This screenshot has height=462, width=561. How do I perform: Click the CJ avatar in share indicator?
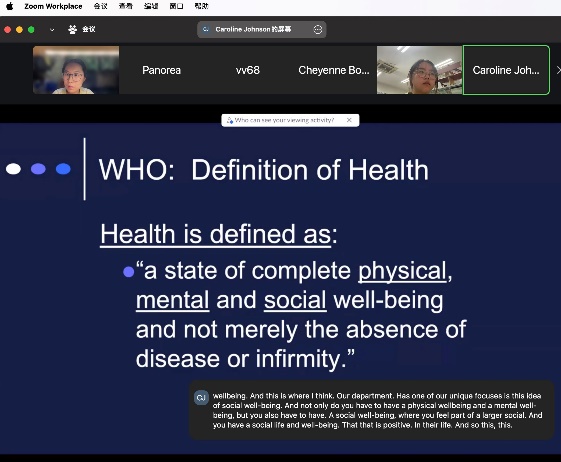(206, 29)
